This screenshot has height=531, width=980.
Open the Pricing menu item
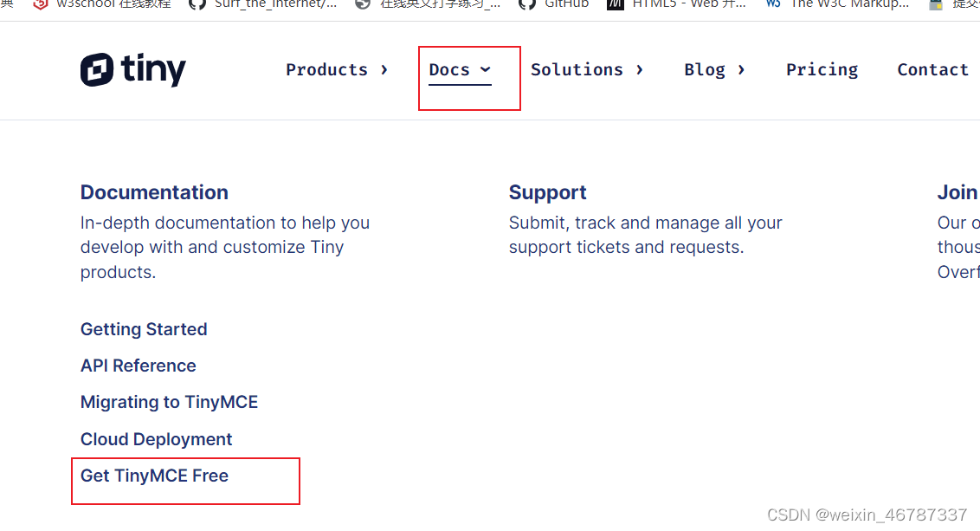click(x=822, y=69)
